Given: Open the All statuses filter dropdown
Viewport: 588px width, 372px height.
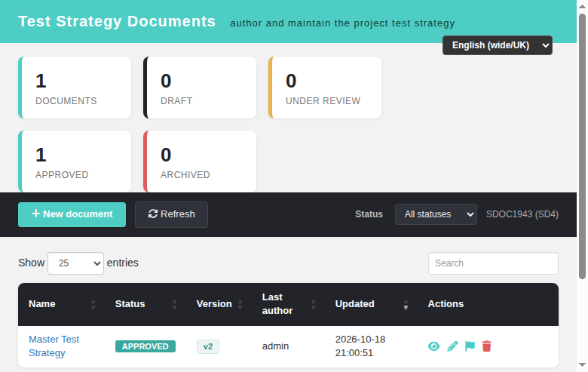Looking at the screenshot, I should click(x=436, y=214).
